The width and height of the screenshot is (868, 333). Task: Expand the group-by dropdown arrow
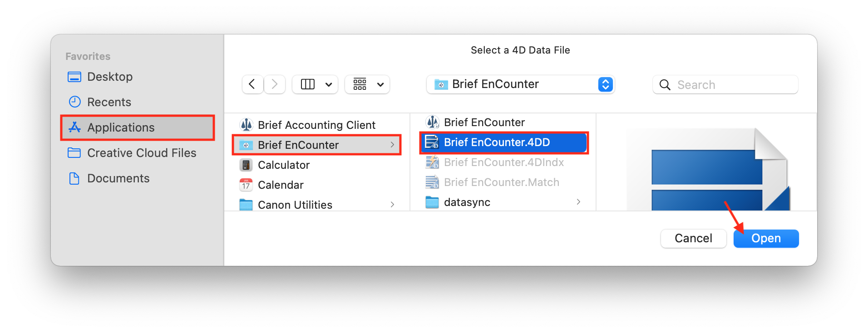click(x=380, y=84)
